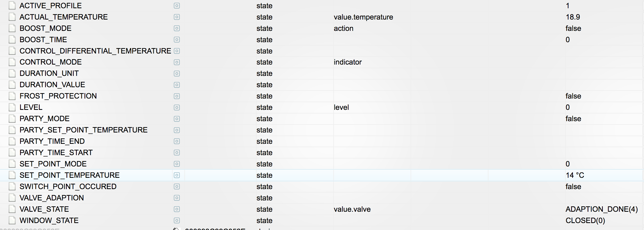Click the state type icon beside ACTIVE_PROFILE
This screenshot has height=230, width=644.
point(177,6)
